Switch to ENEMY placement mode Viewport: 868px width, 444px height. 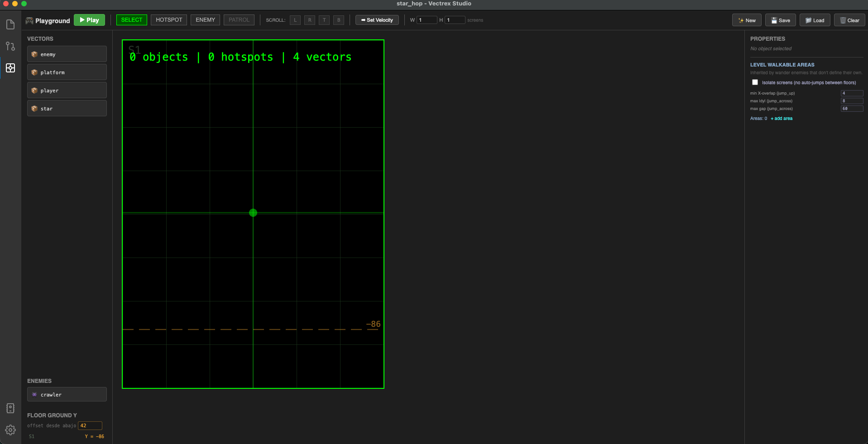pos(206,20)
